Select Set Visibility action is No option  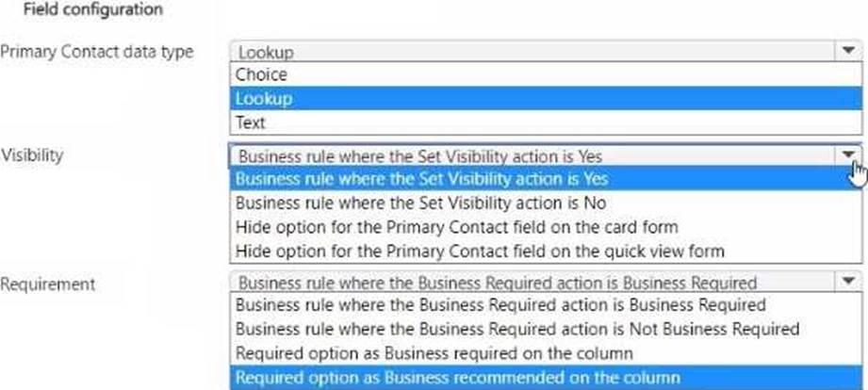click(x=419, y=203)
